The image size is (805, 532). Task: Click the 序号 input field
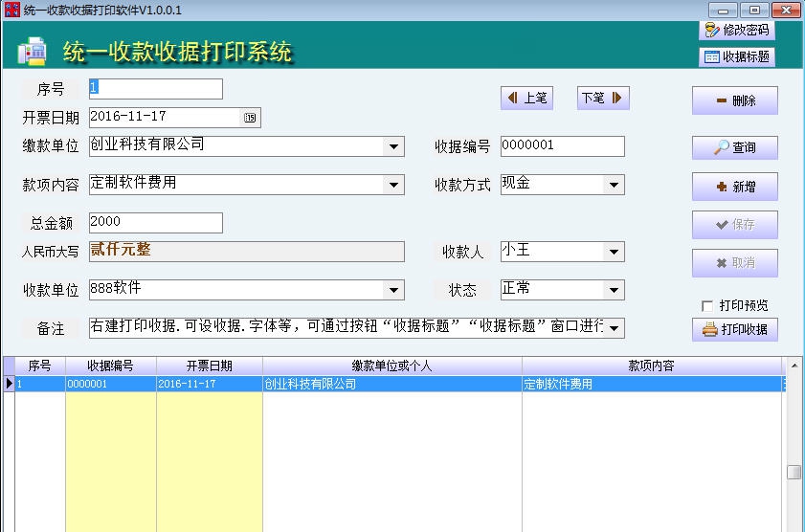click(156, 89)
